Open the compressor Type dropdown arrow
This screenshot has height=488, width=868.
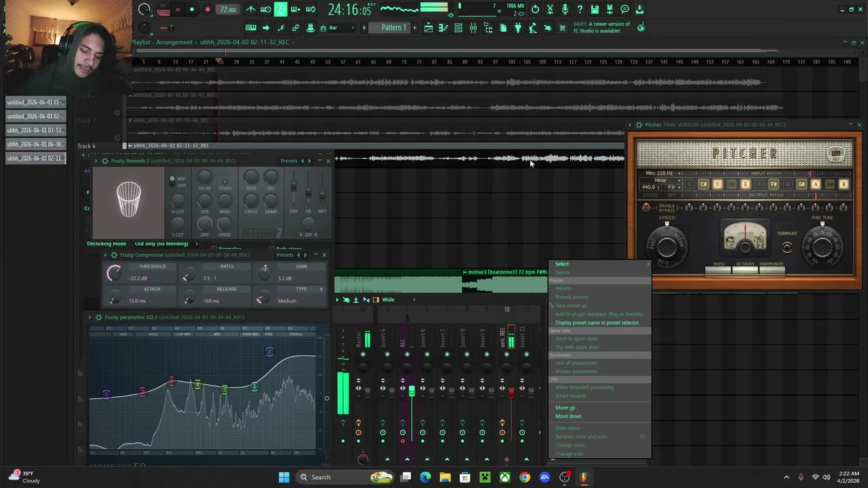[x=321, y=289]
